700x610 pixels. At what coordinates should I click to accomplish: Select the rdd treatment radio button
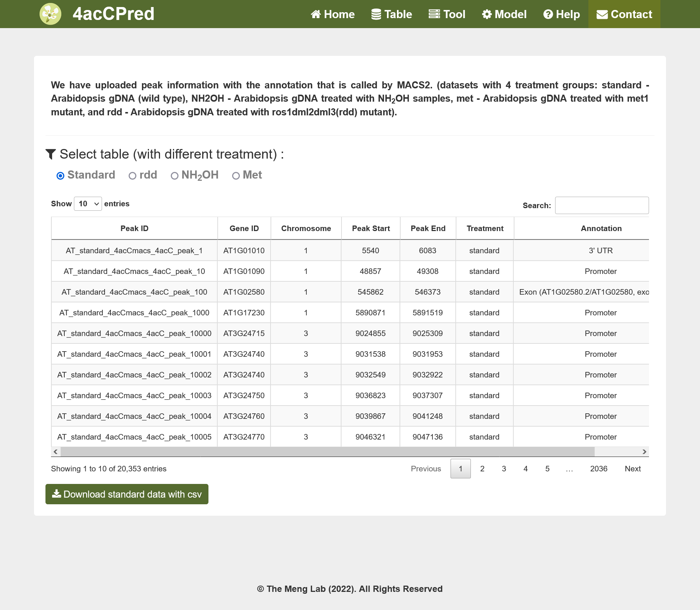pos(132,176)
